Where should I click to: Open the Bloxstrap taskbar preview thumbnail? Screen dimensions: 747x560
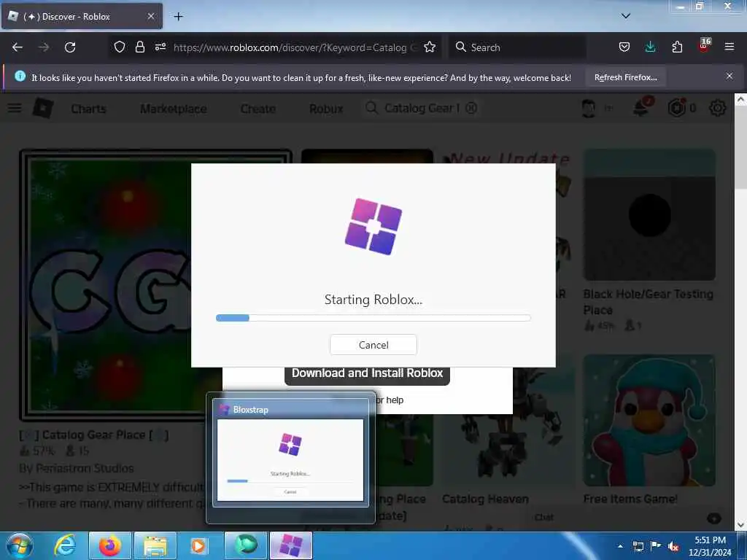(x=290, y=459)
